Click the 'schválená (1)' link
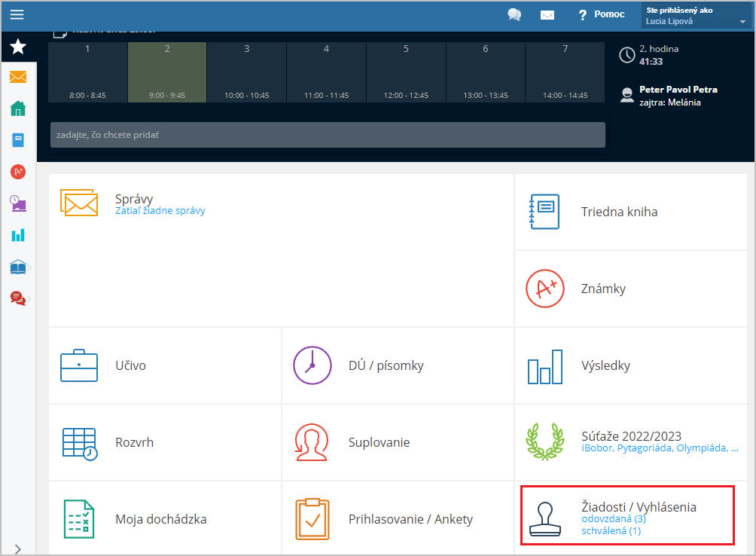The image size is (756, 556). click(611, 531)
